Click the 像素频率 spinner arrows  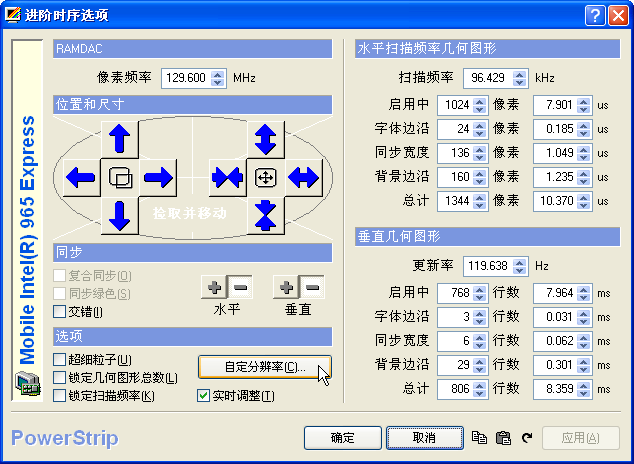point(218,77)
